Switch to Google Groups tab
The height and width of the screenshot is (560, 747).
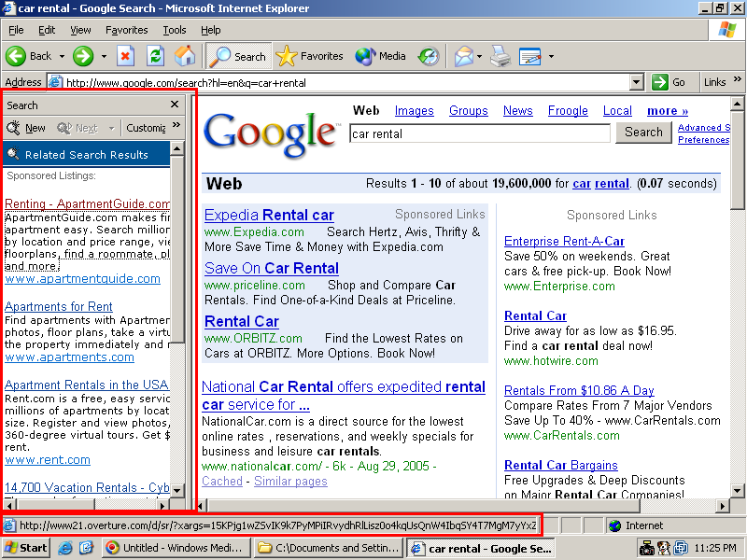pyautogui.click(x=469, y=111)
